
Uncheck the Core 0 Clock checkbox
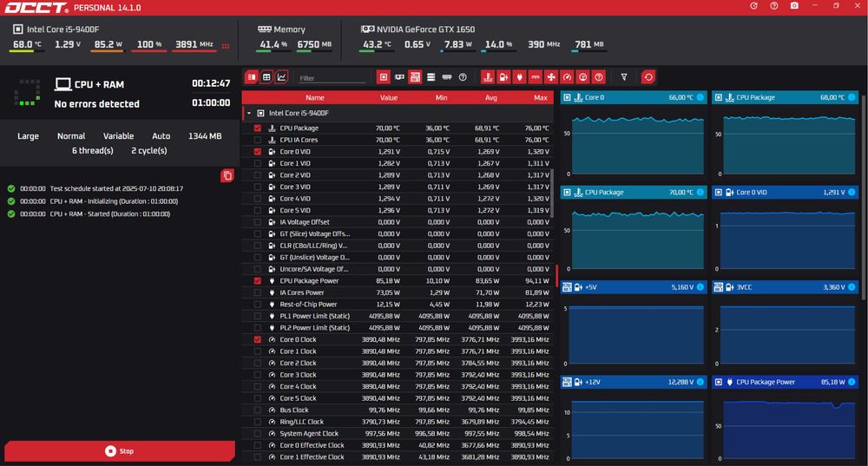tap(258, 339)
